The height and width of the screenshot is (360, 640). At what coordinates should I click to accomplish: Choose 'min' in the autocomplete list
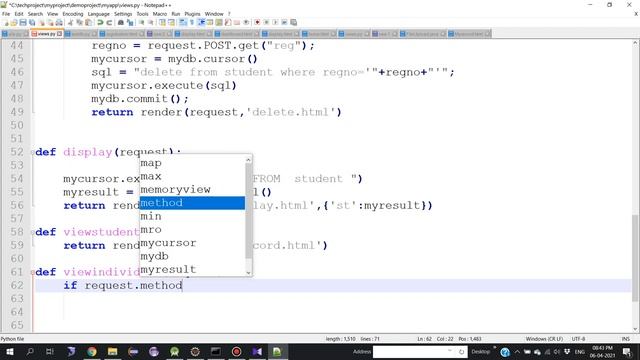[x=192, y=216]
